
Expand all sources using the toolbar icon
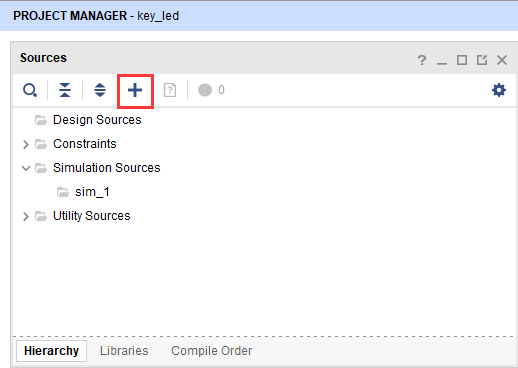point(100,90)
